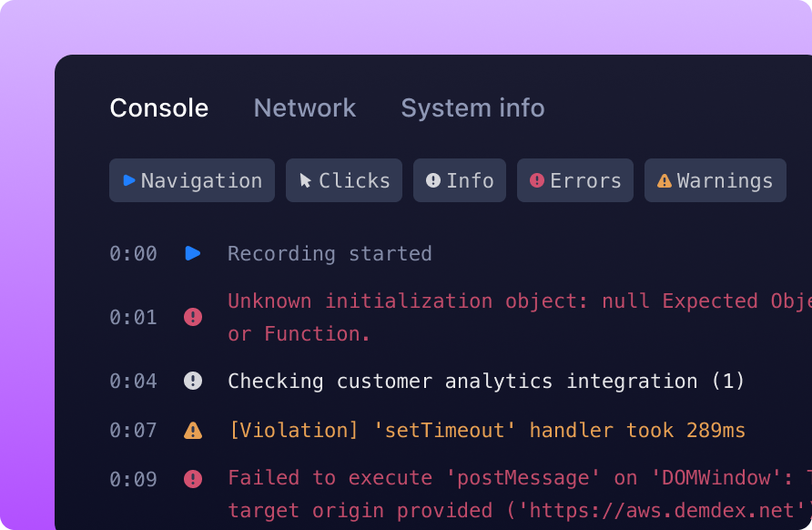This screenshot has height=530, width=812.
Task: Select the 'Unknown initialization object' error message
Action: coord(510,317)
